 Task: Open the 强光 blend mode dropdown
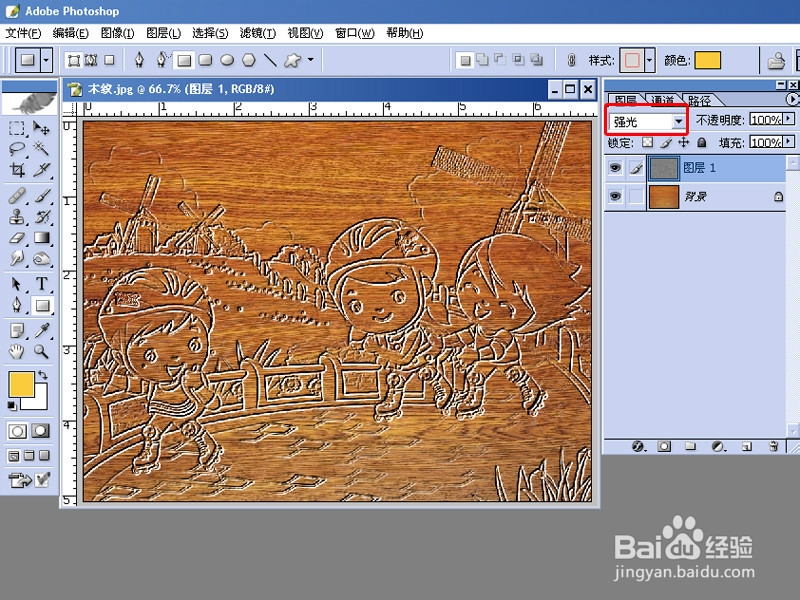678,121
